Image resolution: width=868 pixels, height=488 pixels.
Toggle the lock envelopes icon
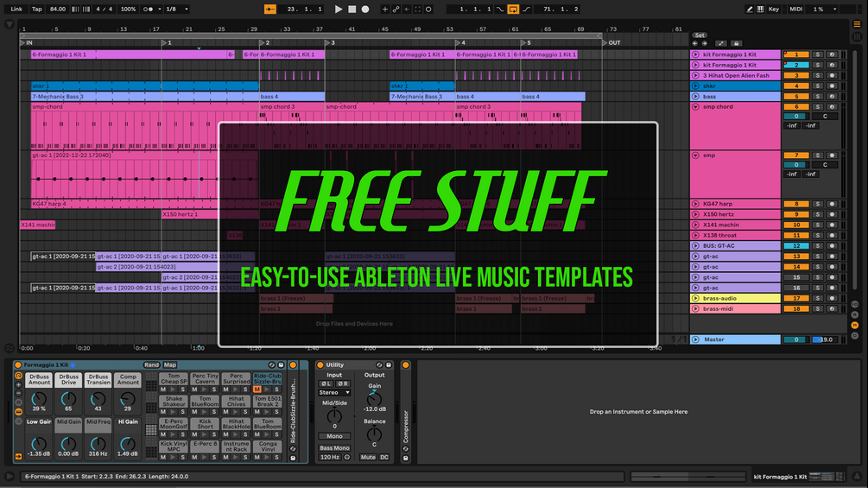pos(736,43)
